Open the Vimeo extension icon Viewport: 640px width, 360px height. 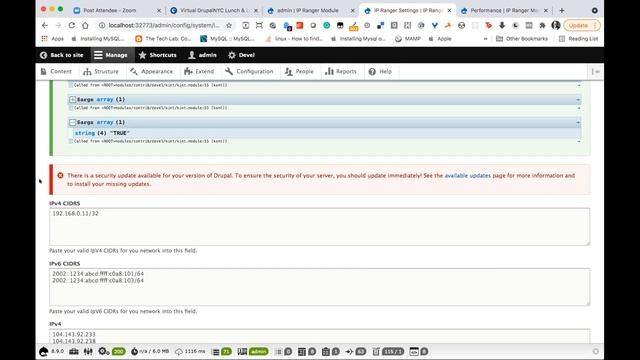[x=435, y=25]
